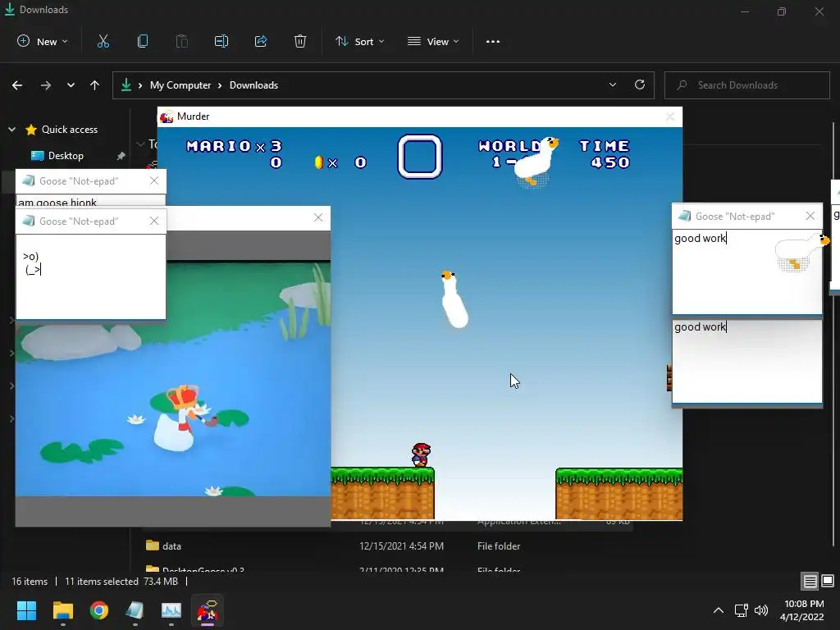Show hidden system tray icons
840x630 pixels.
(719, 610)
